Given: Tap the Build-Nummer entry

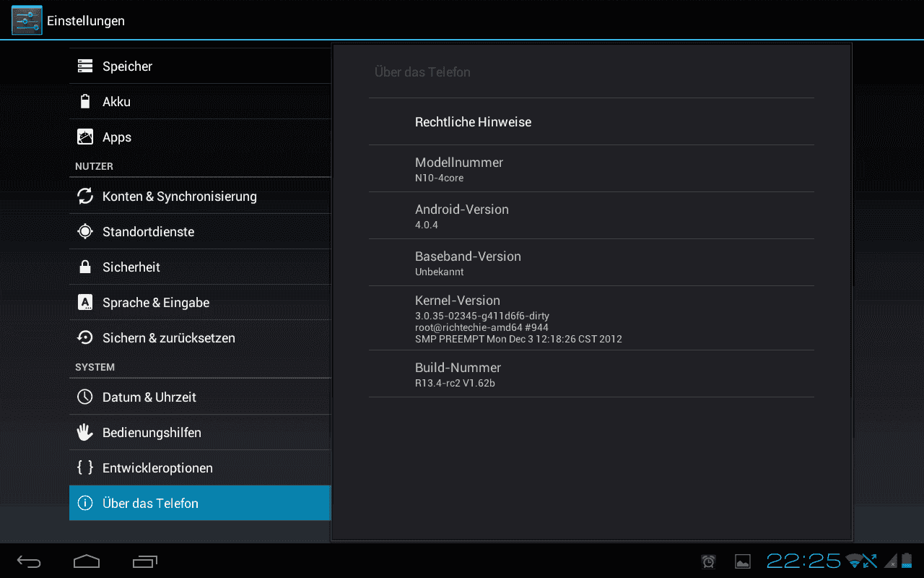Looking at the screenshot, I should (591, 374).
